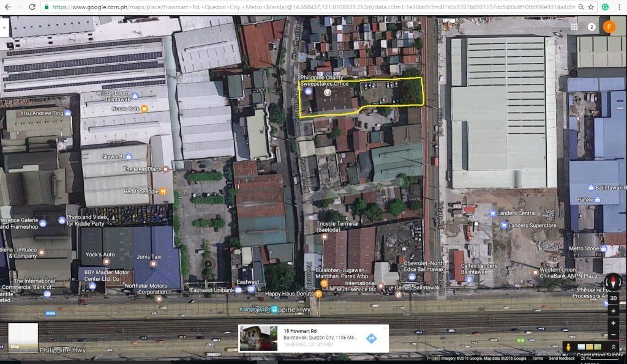Click the Tricycle Terminal (Baetoda) marker
This screenshot has height=364, width=627.
pyautogui.click(x=325, y=237)
